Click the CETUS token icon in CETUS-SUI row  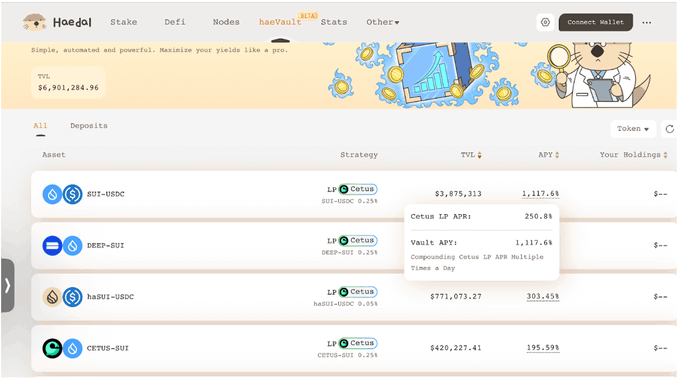(52, 348)
